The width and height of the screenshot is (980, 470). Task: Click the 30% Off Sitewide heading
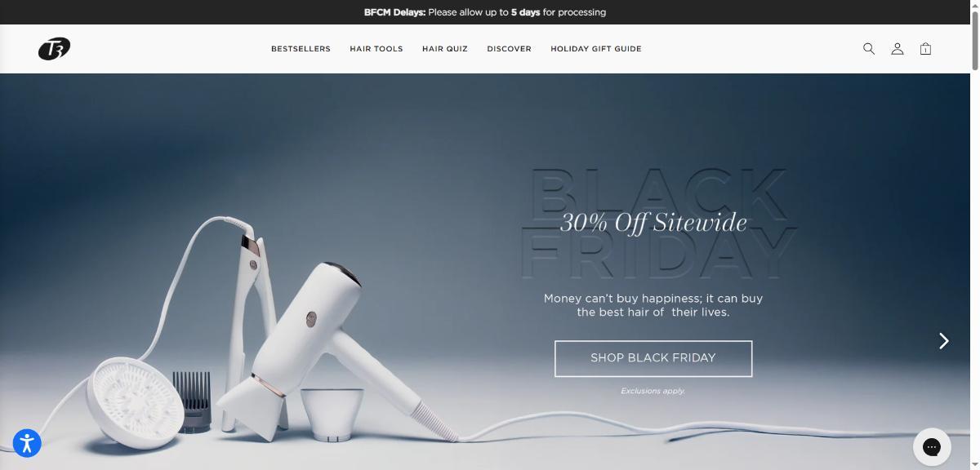[653, 223]
